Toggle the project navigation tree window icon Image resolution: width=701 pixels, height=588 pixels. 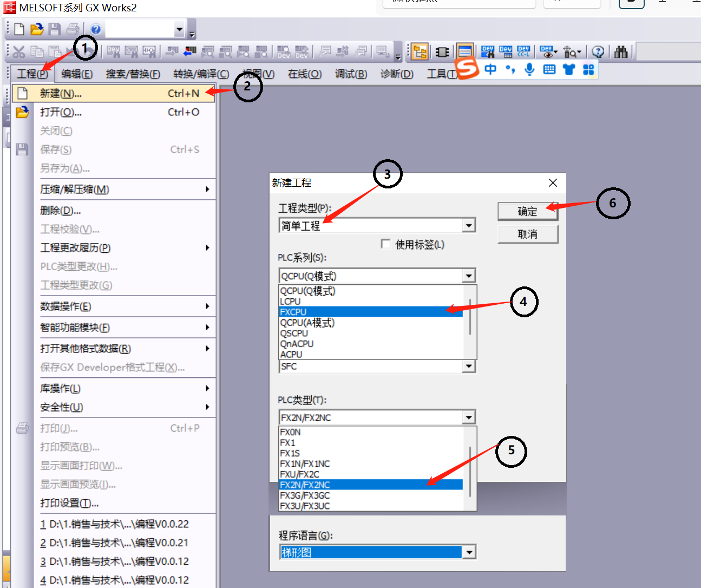420,52
